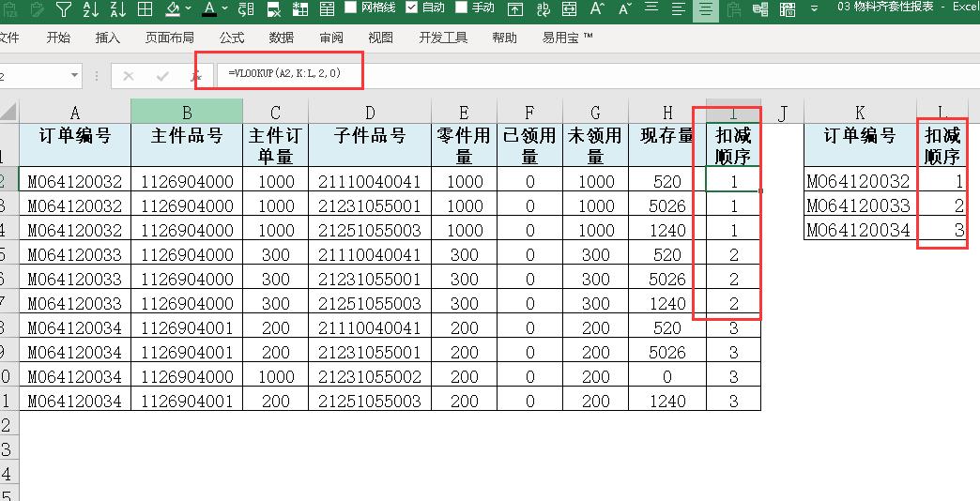The height and width of the screenshot is (501, 980).
Task: Open the 数据 ribbon tab
Action: click(282, 38)
